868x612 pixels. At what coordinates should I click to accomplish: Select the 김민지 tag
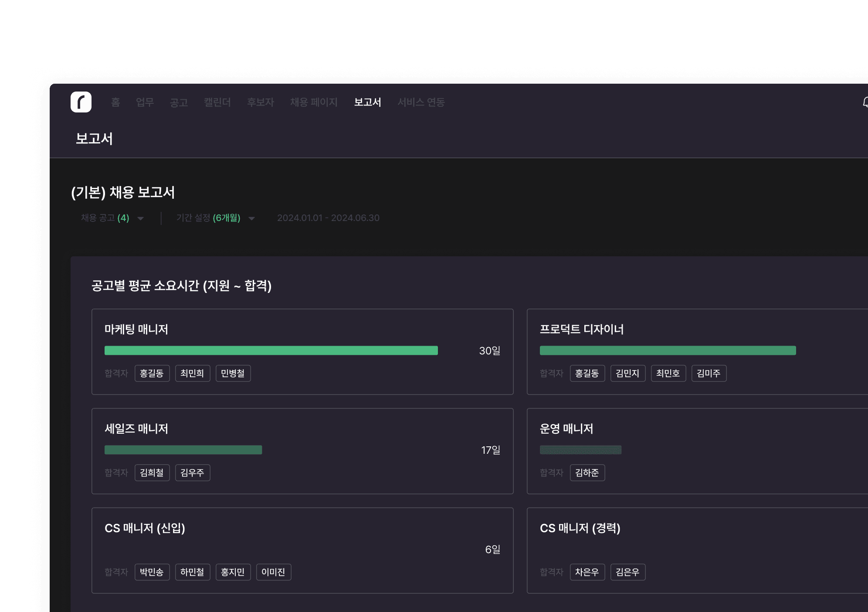click(x=628, y=373)
